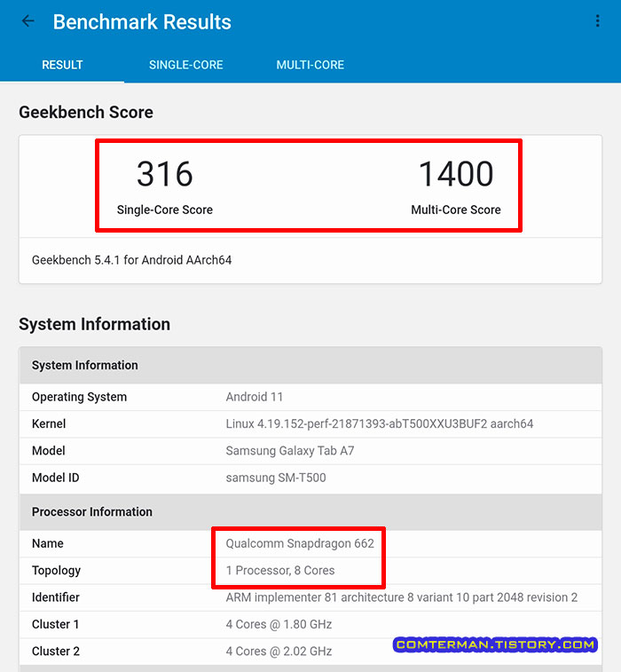
Task: Switch to the RESULT tab
Action: (62, 65)
